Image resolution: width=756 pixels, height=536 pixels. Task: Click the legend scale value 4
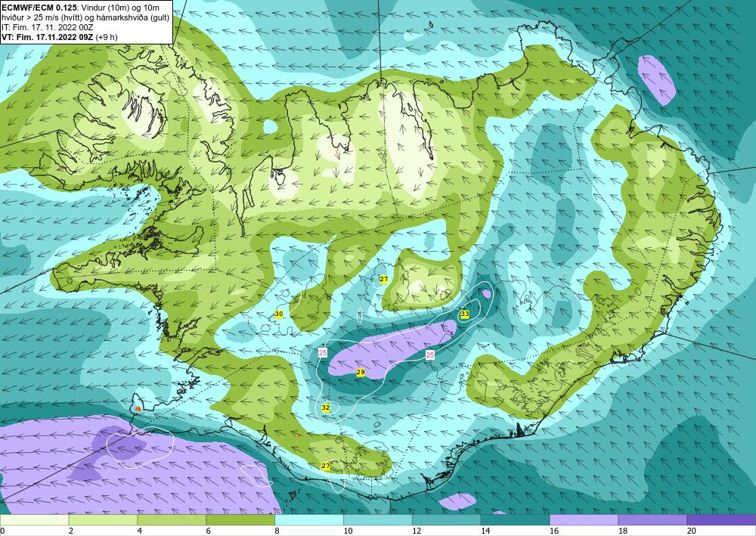[x=140, y=531]
